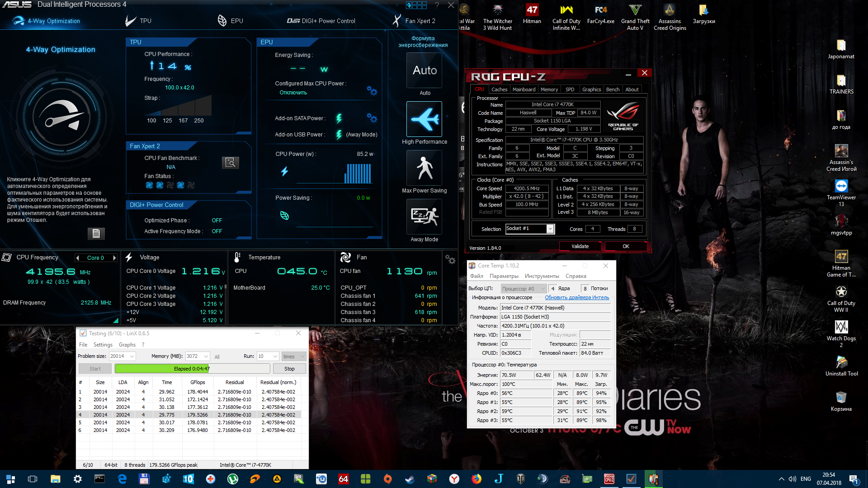The width and height of the screenshot is (868, 488).
Task: Open the notes document icon below description
Action: [x=96, y=233]
